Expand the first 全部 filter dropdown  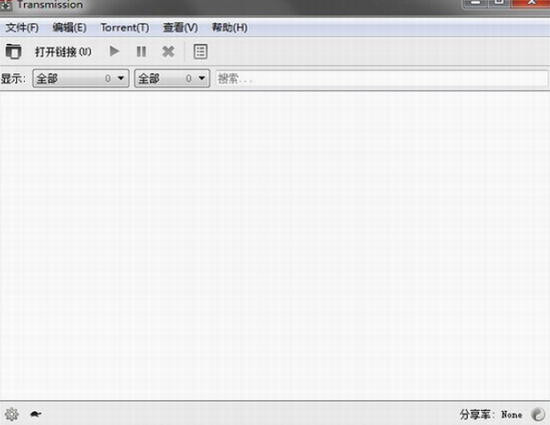pyautogui.click(x=81, y=78)
